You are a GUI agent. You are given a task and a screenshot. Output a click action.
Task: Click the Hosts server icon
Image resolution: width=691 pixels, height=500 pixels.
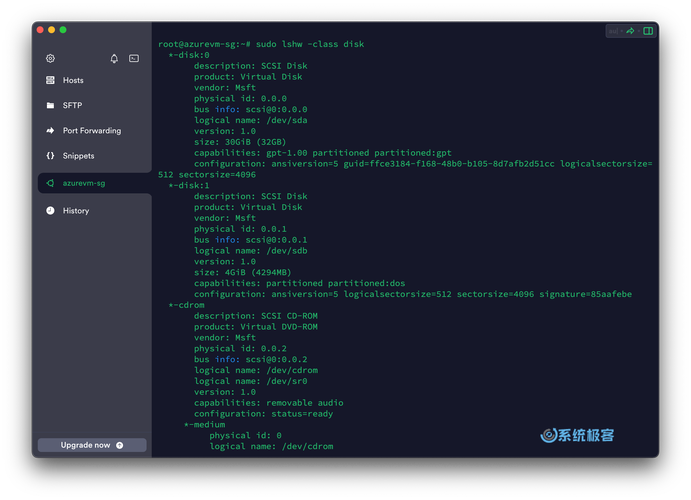click(51, 80)
